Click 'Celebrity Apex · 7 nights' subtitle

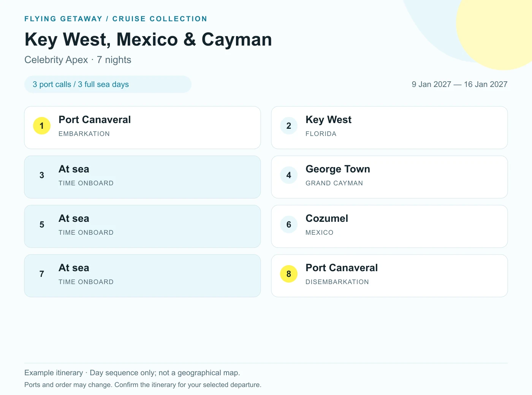tap(78, 60)
